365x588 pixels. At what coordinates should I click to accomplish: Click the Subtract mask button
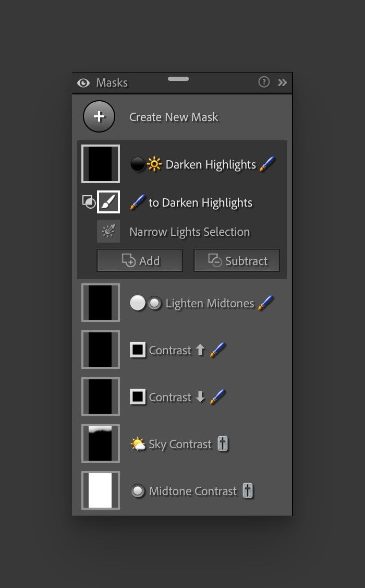tap(236, 260)
